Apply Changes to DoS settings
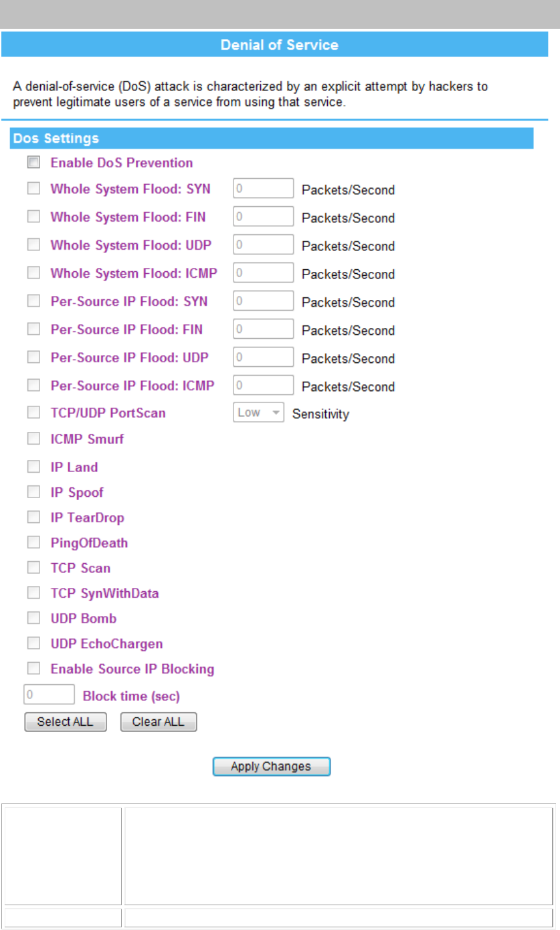Screen dimensions: 560x930 tap(272, 767)
